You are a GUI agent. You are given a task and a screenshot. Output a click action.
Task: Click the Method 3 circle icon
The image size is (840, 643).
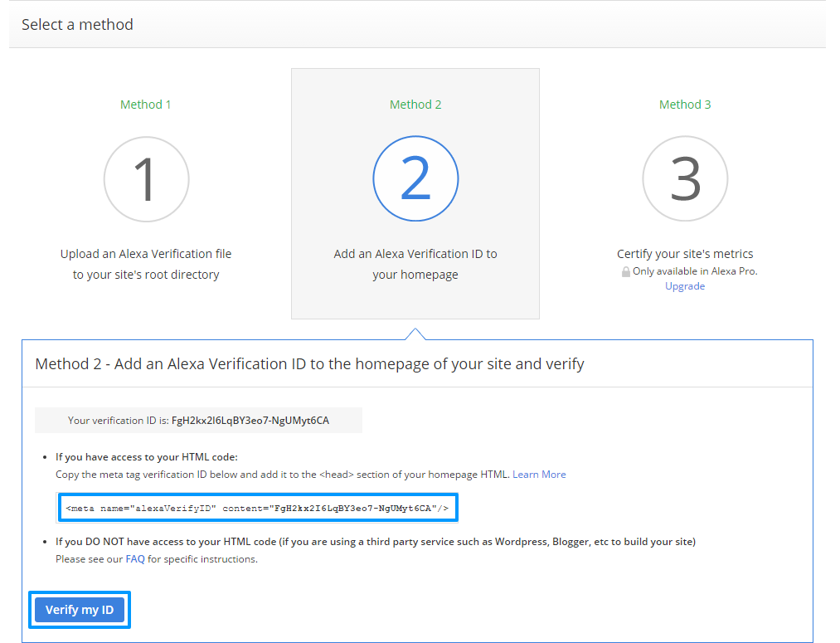(685, 179)
